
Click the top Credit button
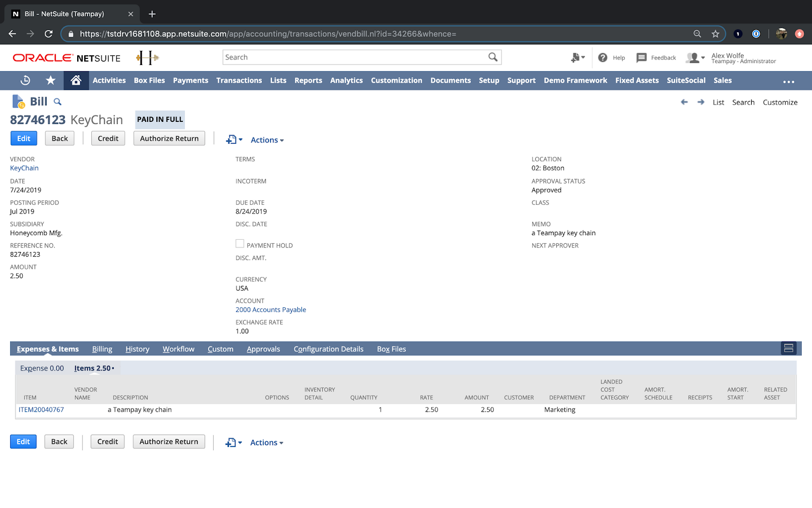[108, 138]
